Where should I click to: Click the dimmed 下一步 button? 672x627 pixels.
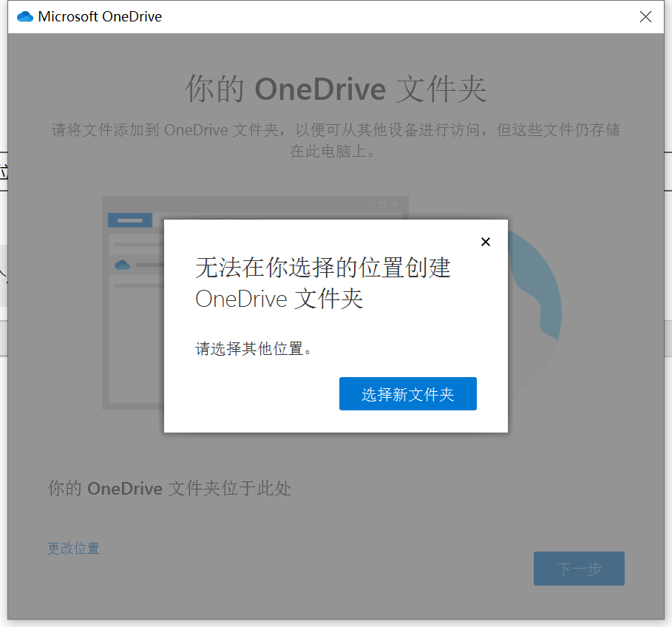click(x=579, y=569)
